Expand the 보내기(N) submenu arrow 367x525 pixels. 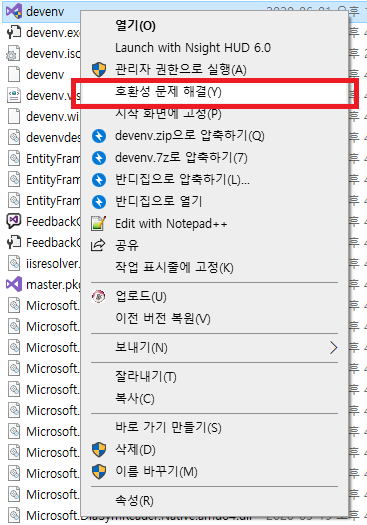[x=333, y=348]
